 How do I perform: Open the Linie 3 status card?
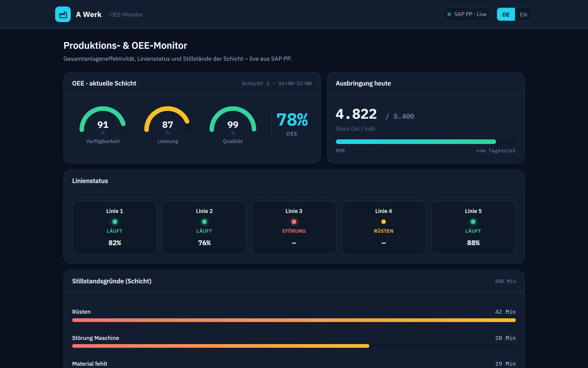(294, 227)
